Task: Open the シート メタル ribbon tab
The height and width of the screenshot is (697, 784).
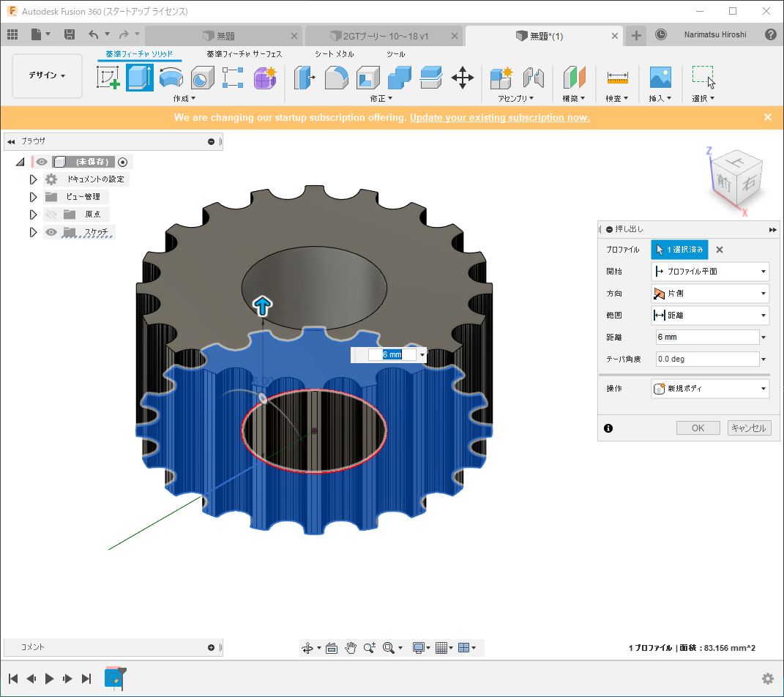Action: 334,53
